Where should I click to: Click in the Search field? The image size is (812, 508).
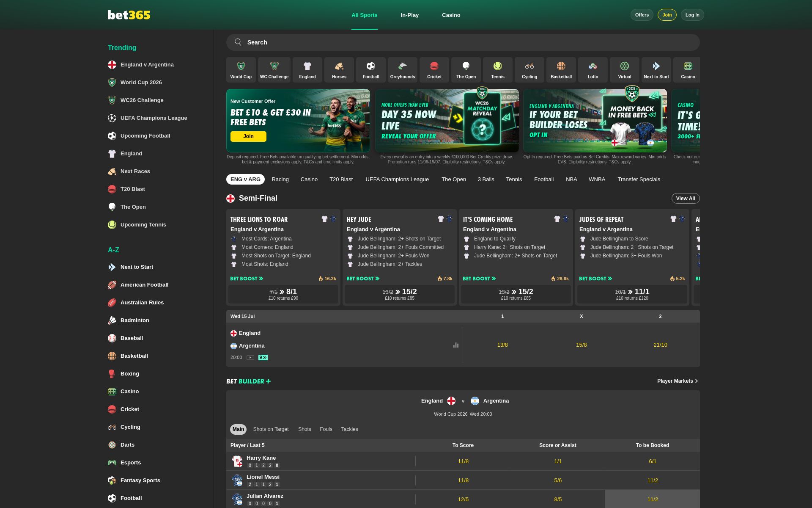tap(463, 42)
